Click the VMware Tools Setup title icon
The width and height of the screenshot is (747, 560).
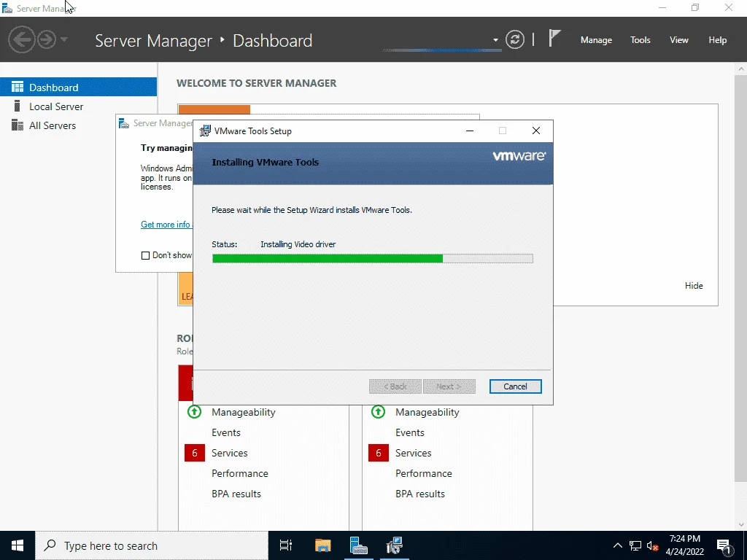205,131
